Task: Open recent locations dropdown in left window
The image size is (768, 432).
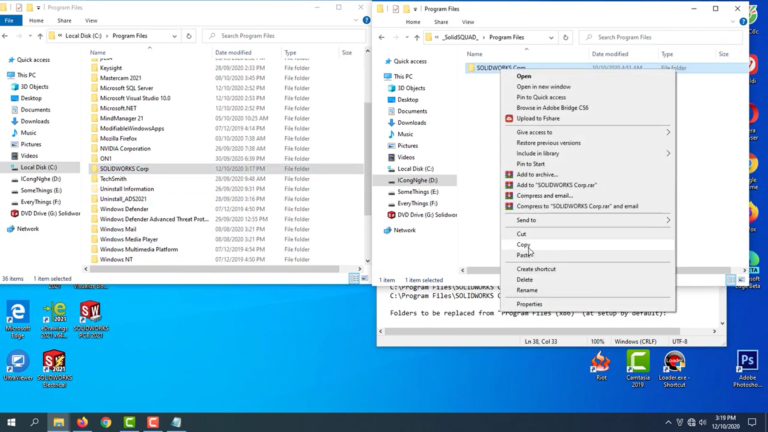Action: (30, 36)
